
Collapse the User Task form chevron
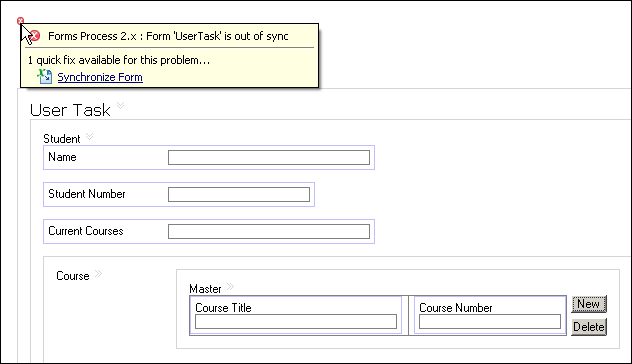(x=121, y=106)
